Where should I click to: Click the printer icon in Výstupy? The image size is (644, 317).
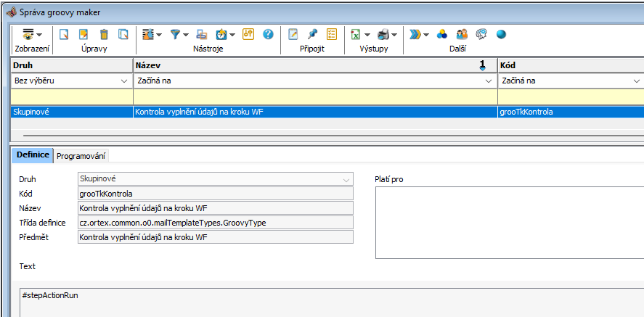point(384,34)
